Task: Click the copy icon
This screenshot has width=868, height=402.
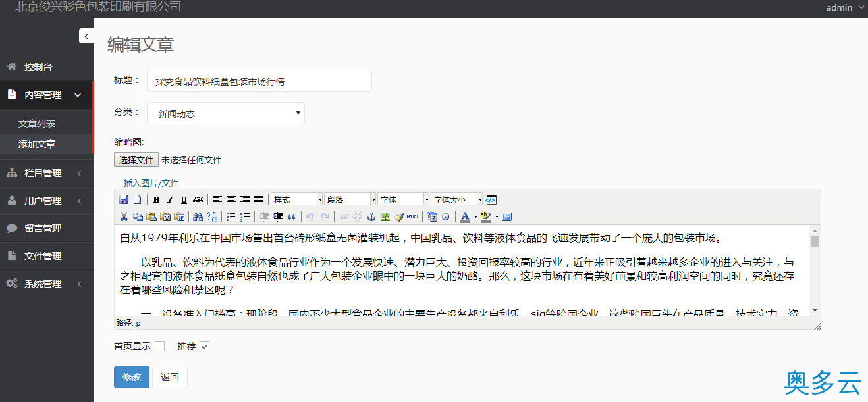Action: tap(138, 216)
